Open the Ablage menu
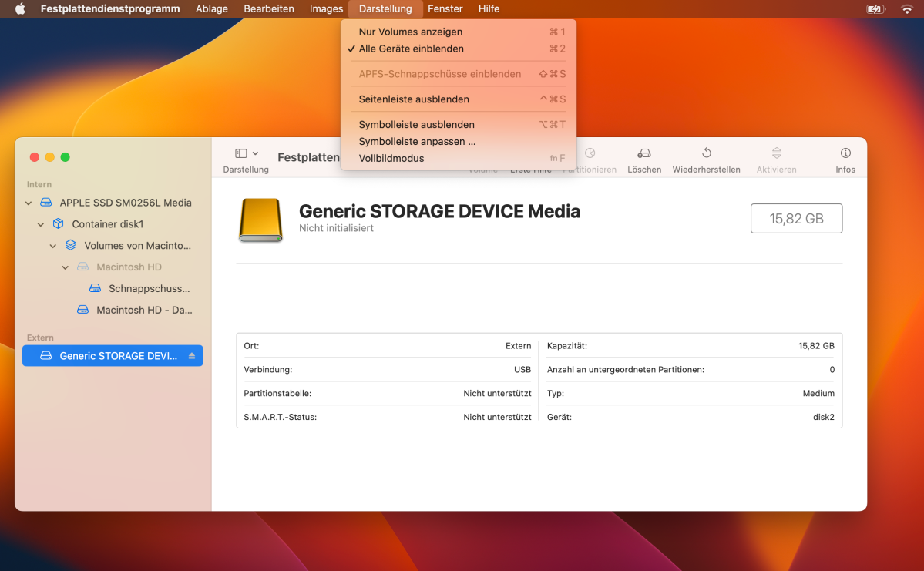This screenshot has width=924, height=571. coord(212,8)
